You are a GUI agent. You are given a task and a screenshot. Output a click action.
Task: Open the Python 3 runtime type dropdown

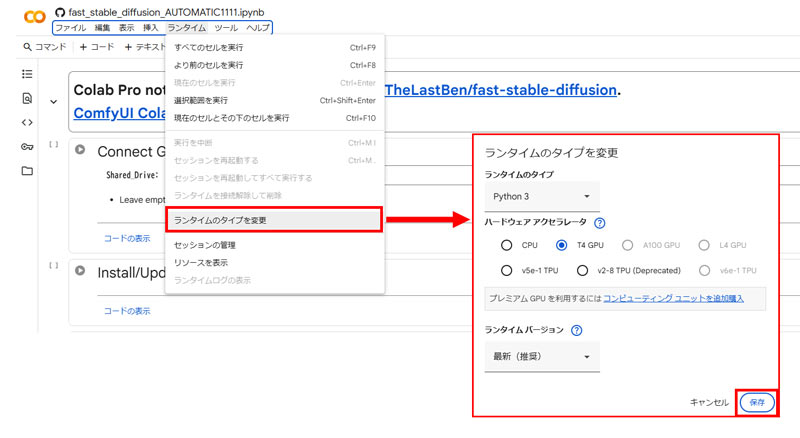(x=542, y=197)
